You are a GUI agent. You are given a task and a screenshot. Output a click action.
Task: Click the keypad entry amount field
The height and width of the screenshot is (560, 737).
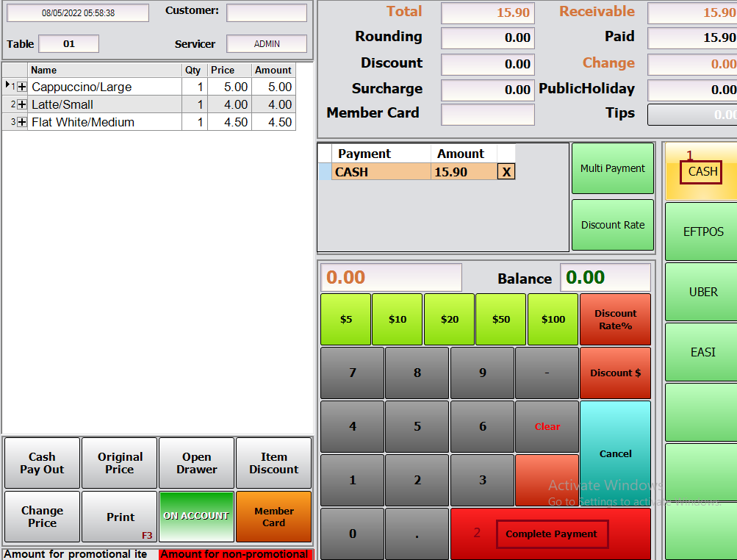(391, 277)
